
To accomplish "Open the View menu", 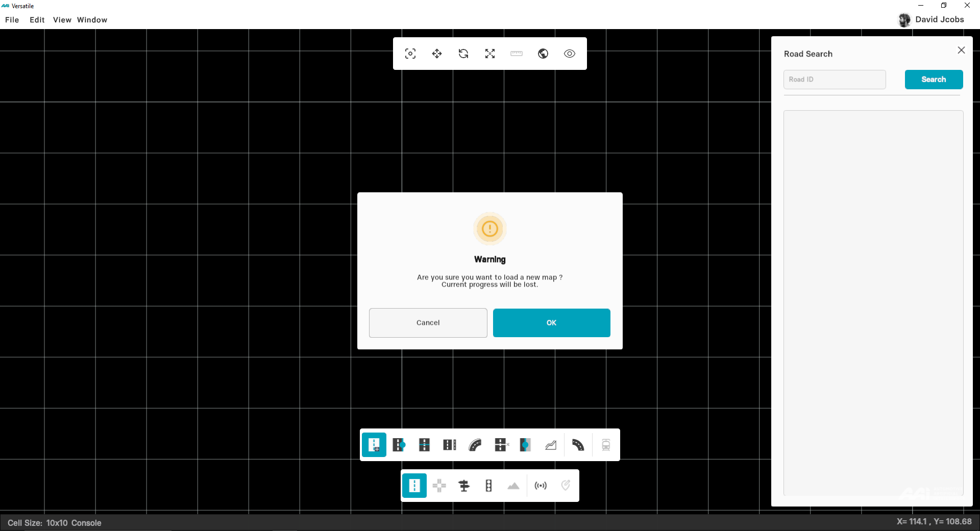I will click(62, 20).
